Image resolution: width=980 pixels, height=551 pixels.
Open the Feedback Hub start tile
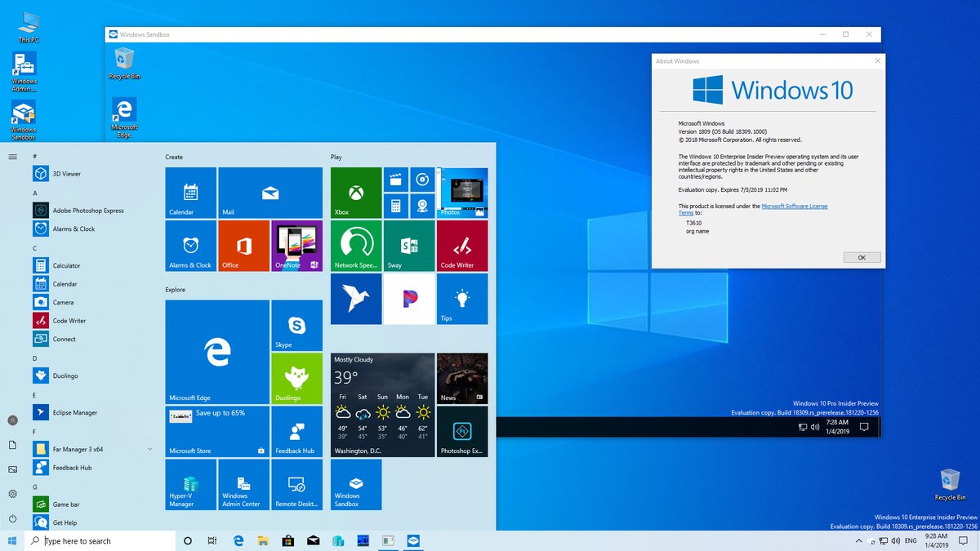pos(296,432)
